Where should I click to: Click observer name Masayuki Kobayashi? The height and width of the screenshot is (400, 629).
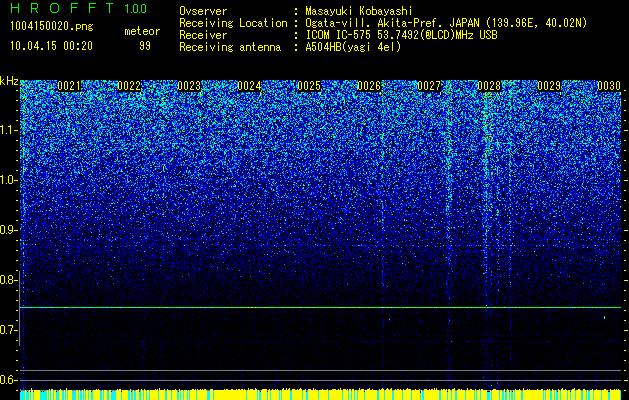(x=358, y=11)
